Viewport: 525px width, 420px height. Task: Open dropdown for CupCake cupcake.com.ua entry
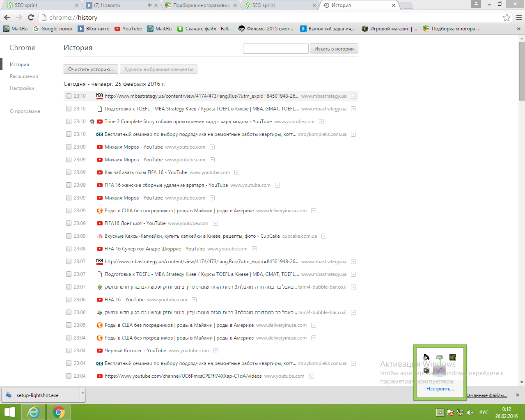(x=324, y=236)
